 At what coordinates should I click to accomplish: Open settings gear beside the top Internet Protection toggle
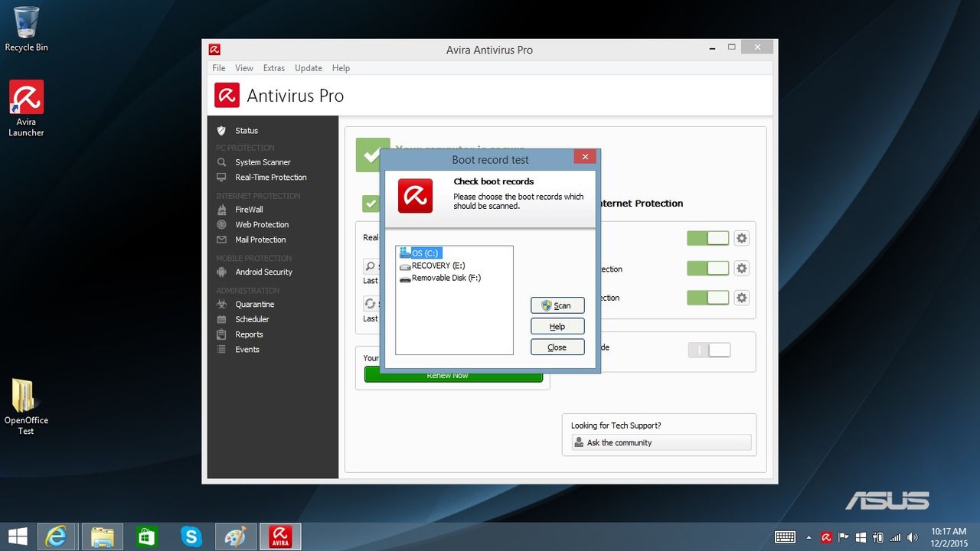click(741, 238)
